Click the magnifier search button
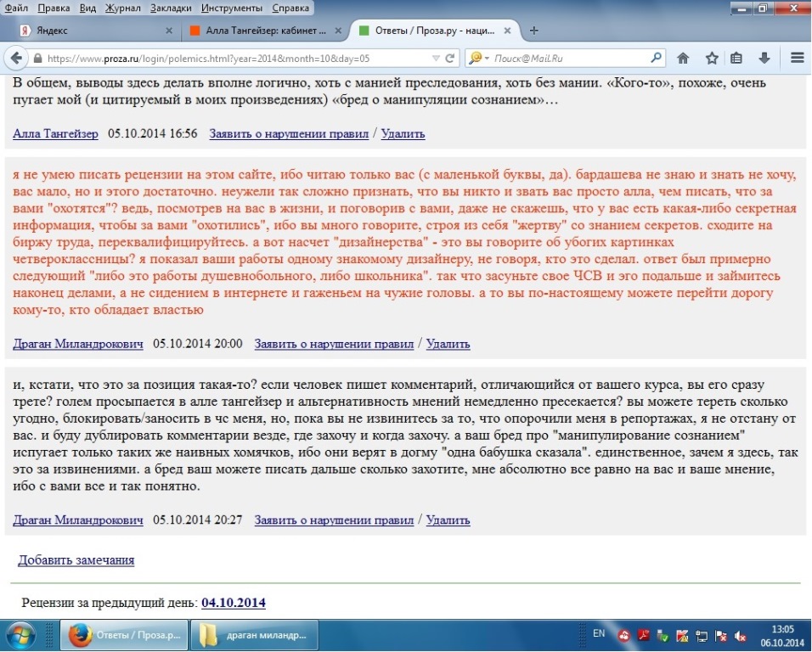This screenshot has height=652, width=812. (656, 58)
